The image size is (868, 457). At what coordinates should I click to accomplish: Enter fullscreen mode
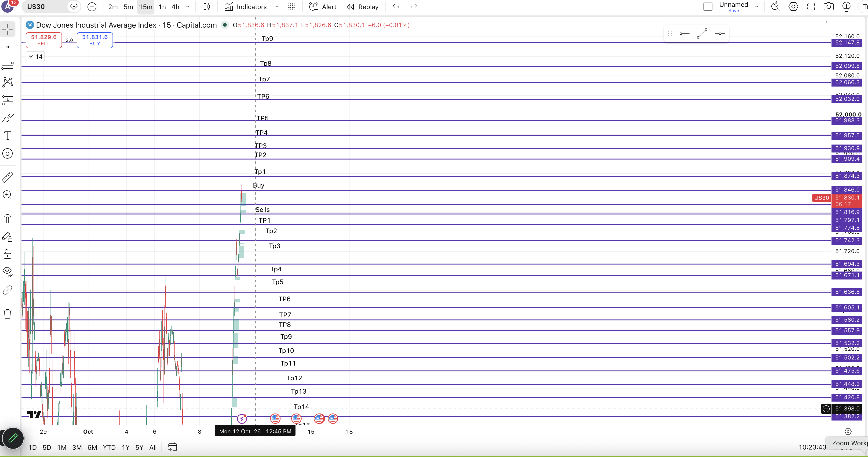(x=811, y=7)
